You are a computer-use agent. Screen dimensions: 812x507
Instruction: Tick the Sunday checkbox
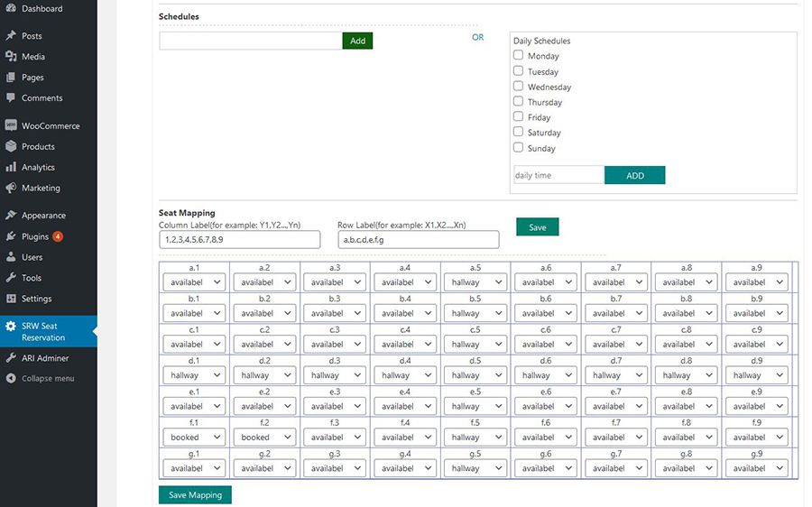click(519, 147)
